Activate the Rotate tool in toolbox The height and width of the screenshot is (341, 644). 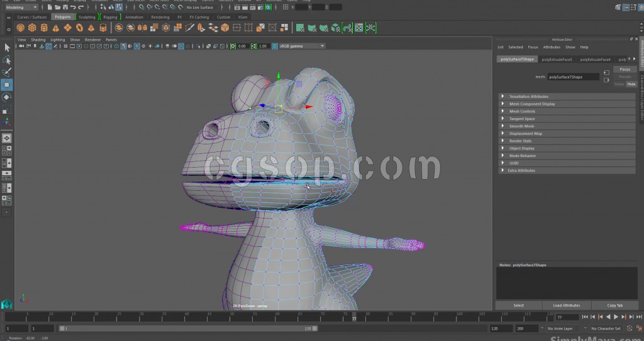pyautogui.click(x=7, y=97)
